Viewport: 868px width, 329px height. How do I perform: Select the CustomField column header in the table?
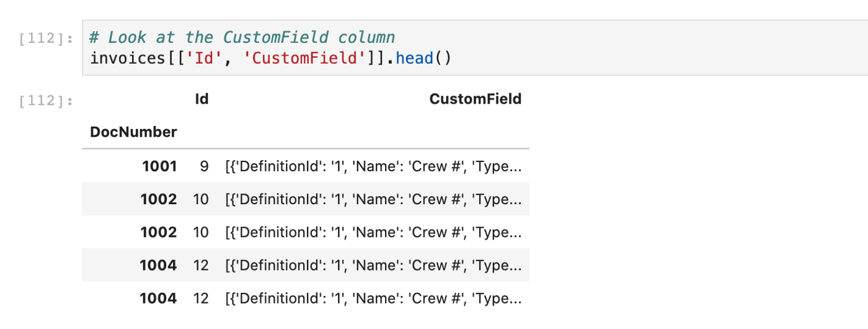tap(475, 99)
